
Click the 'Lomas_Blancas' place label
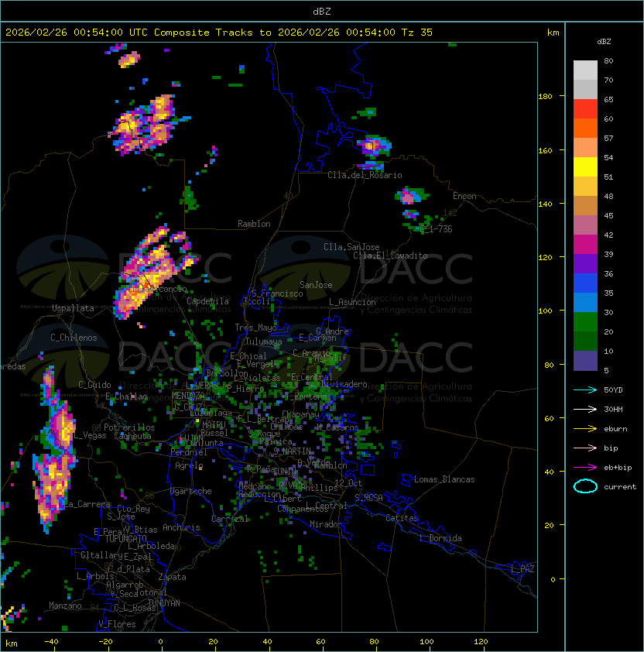coord(444,479)
